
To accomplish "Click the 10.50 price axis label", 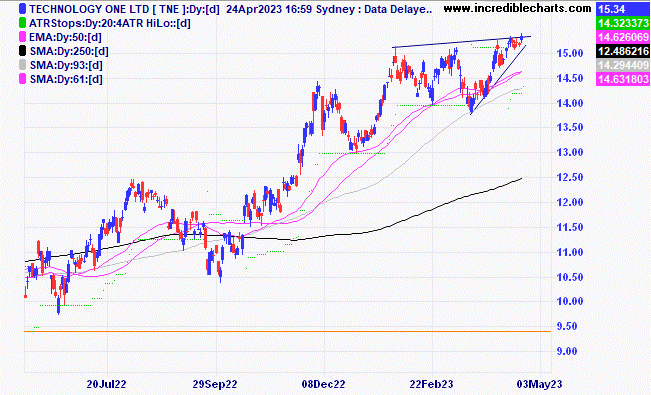I will [x=570, y=277].
